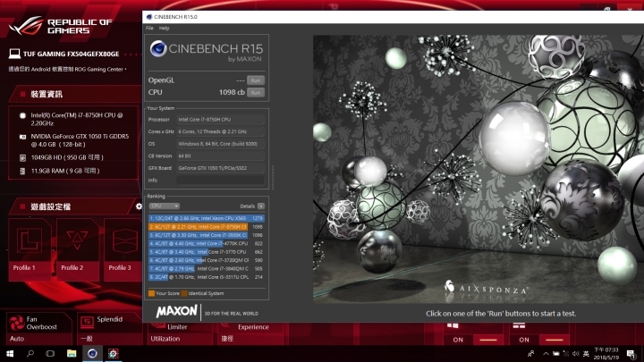644x362 pixels.
Task: Click the TUF Gaming laptop icon
Action: pyautogui.click(x=14, y=54)
